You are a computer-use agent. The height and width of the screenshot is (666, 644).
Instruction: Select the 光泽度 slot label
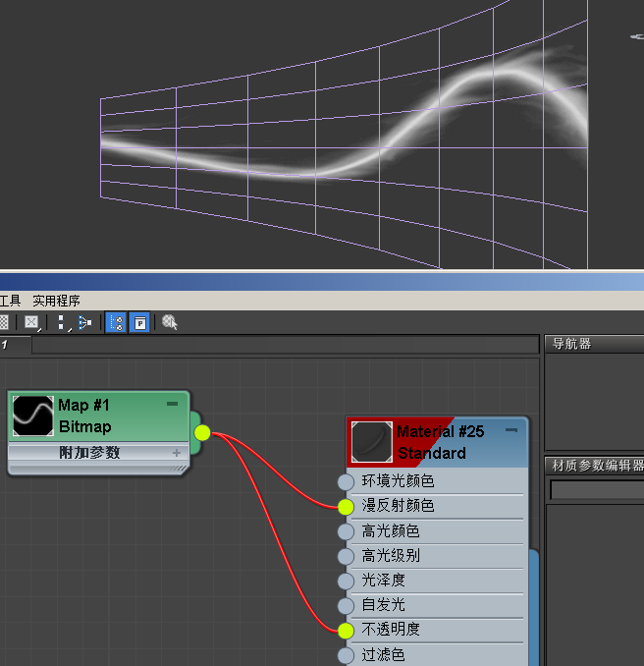tap(383, 581)
